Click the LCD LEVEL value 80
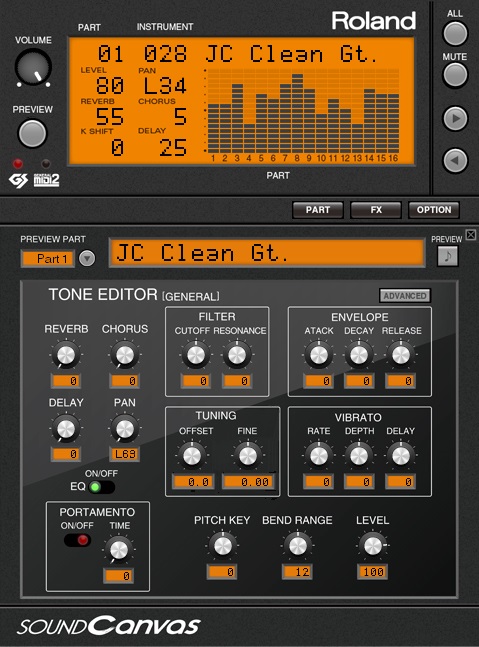 (x=110, y=85)
